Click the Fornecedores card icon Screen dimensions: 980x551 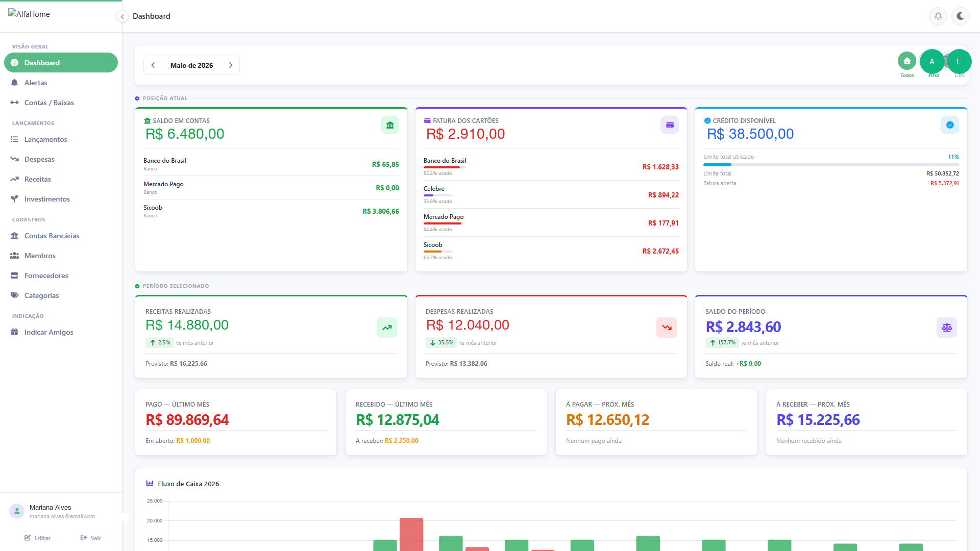pos(14,275)
